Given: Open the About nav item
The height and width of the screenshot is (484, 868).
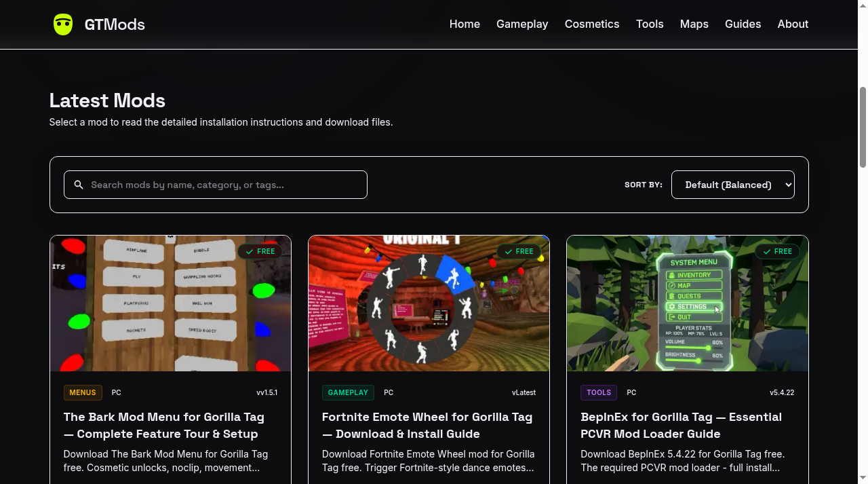Looking at the screenshot, I should pyautogui.click(x=793, y=24).
